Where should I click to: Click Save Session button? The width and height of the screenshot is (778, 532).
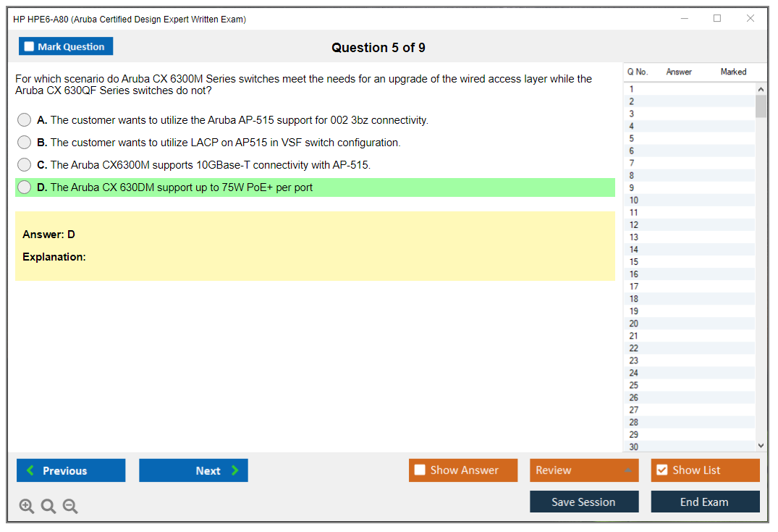click(584, 502)
